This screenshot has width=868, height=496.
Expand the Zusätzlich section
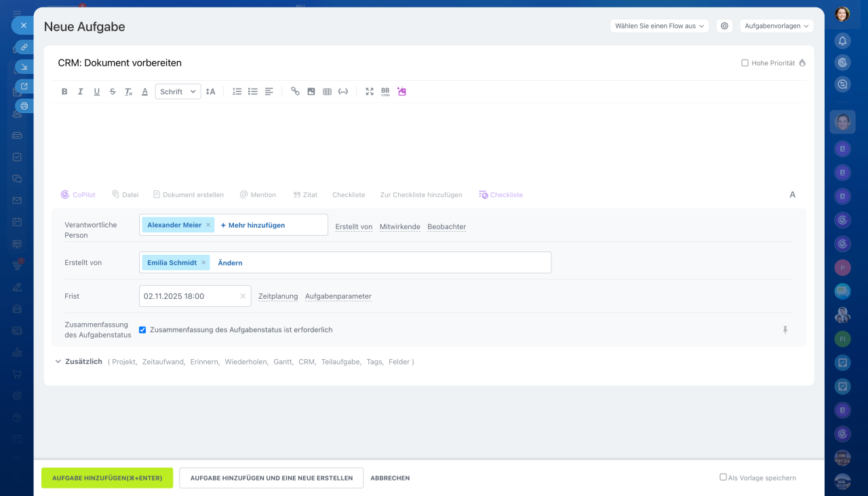click(78, 362)
